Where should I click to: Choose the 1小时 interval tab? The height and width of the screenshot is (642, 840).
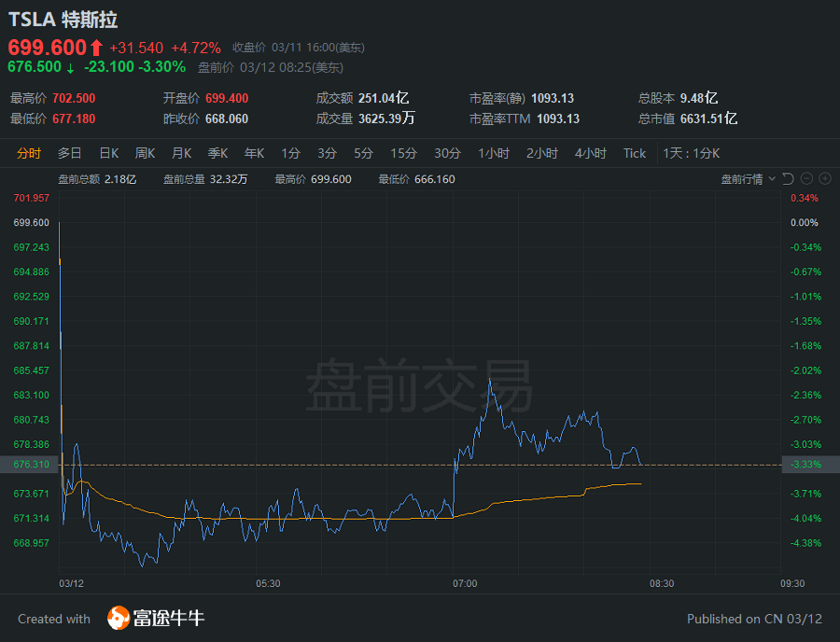tap(494, 153)
